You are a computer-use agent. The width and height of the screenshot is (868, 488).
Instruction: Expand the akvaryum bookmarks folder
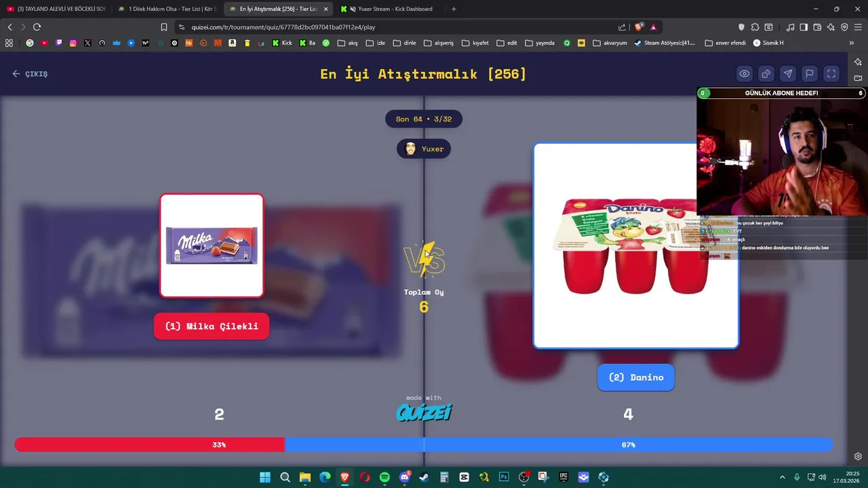(x=610, y=43)
